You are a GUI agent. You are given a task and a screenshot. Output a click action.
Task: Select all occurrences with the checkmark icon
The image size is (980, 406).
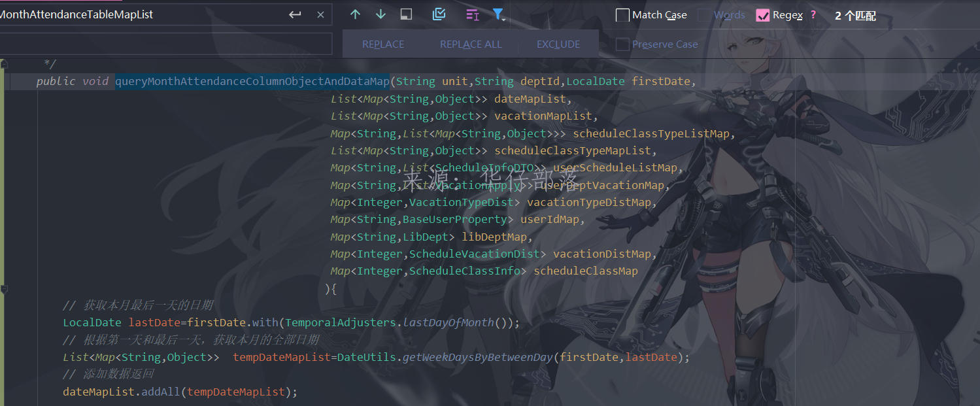coord(439,14)
